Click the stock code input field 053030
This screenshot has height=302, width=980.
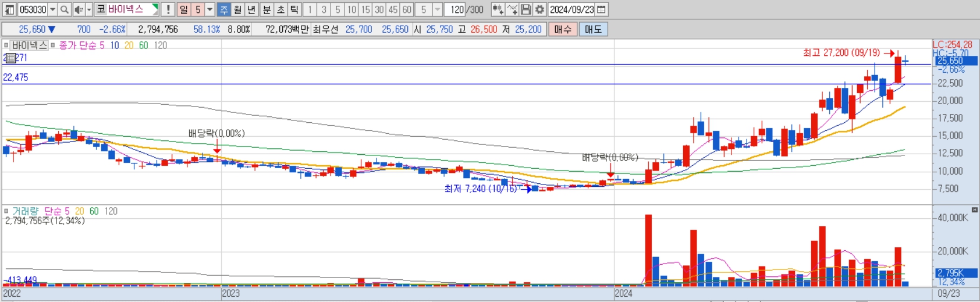[x=33, y=9]
